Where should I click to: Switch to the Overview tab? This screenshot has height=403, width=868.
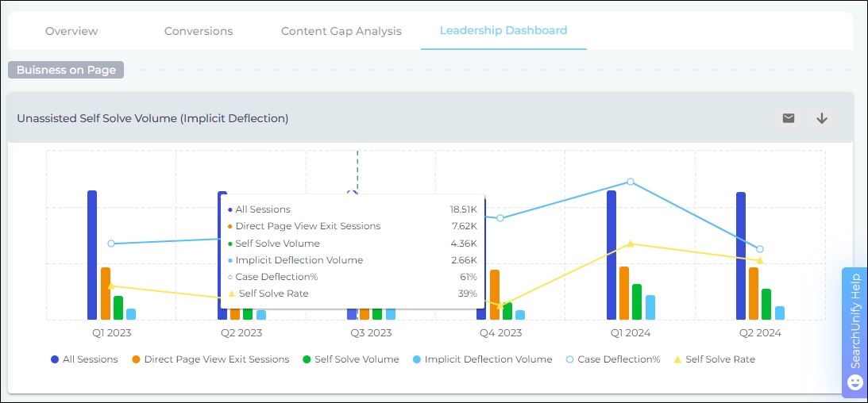pyautogui.click(x=71, y=31)
